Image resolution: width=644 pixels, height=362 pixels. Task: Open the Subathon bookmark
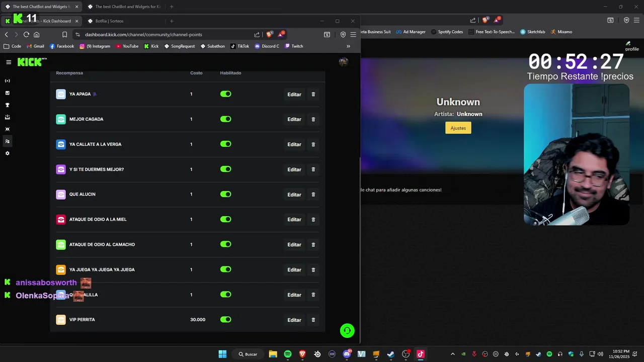coord(213,46)
